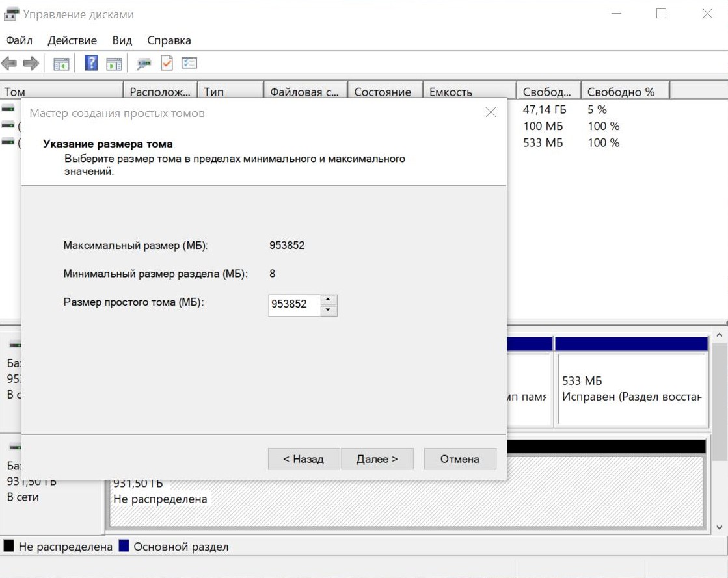Click the Основной раздел blue legend swatch
This screenshot has width=728, height=578.
tap(124, 545)
